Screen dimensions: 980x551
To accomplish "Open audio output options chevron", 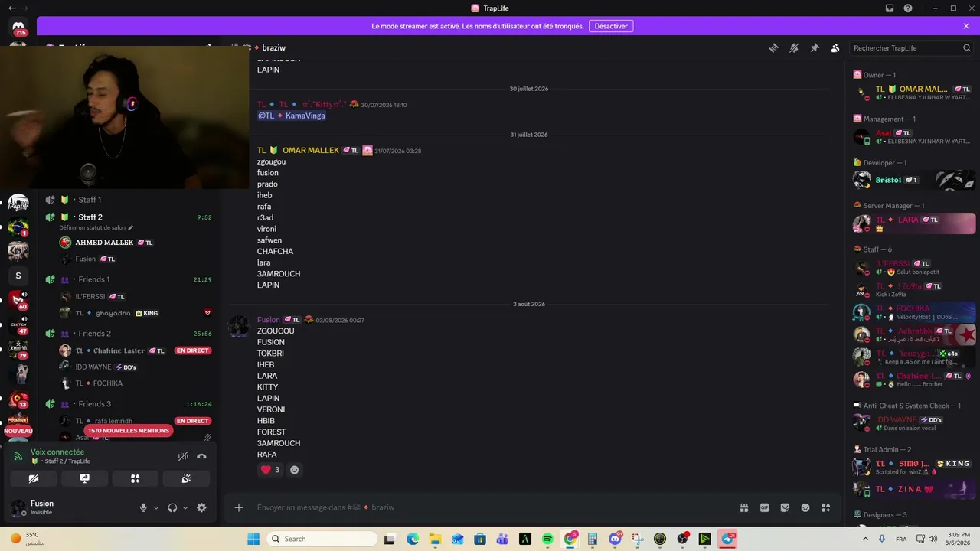I will tap(185, 507).
